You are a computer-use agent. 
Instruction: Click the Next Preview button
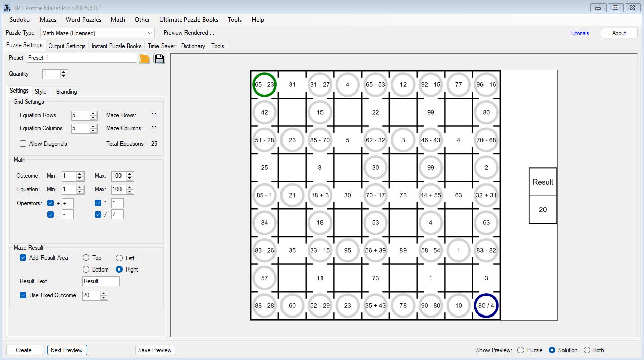coord(67,350)
